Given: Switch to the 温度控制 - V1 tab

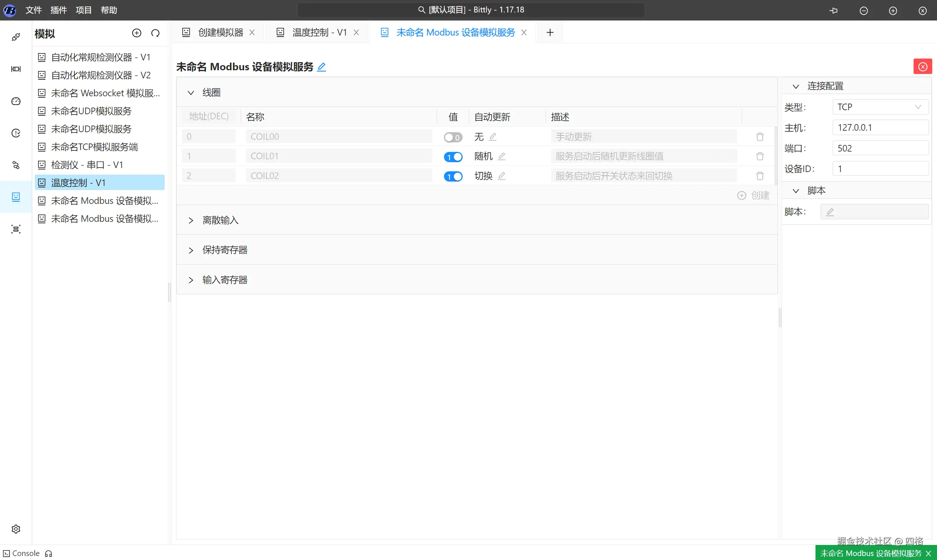Looking at the screenshot, I should [319, 33].
